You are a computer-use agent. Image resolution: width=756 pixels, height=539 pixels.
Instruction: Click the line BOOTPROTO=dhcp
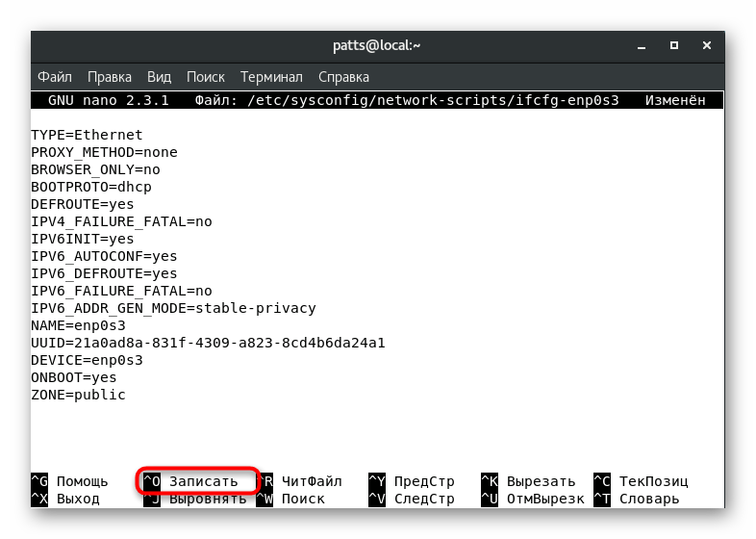91,187
